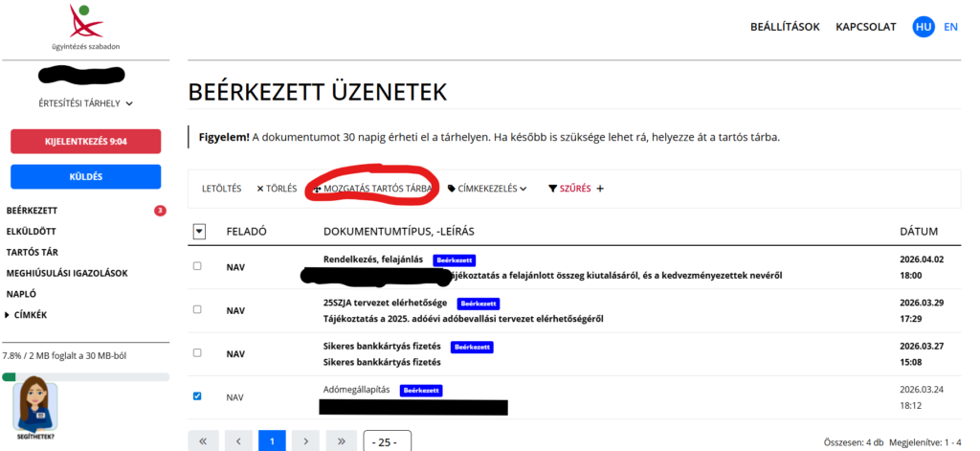Click the Kijelentkezés logout button
Image resolution: width=980 pixels, height=451 pixels.
(85, 142)
